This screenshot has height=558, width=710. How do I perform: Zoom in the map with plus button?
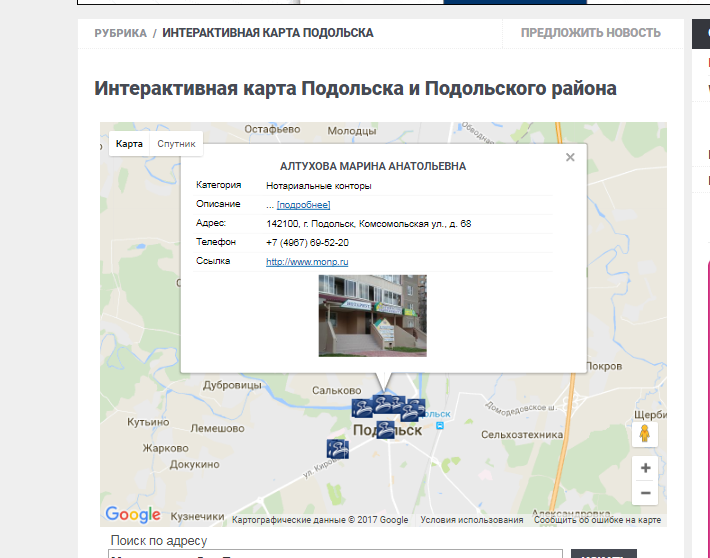click(x=645, y=468)
